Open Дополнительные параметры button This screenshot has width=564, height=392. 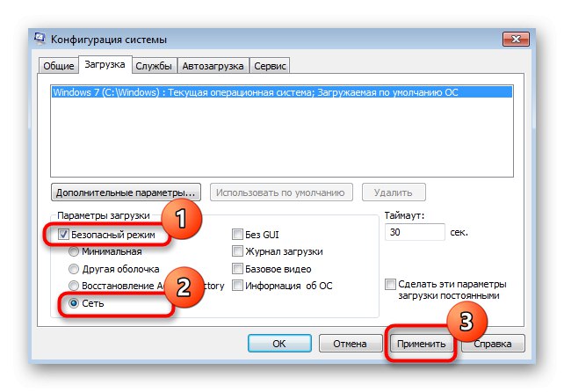point(126,192)
